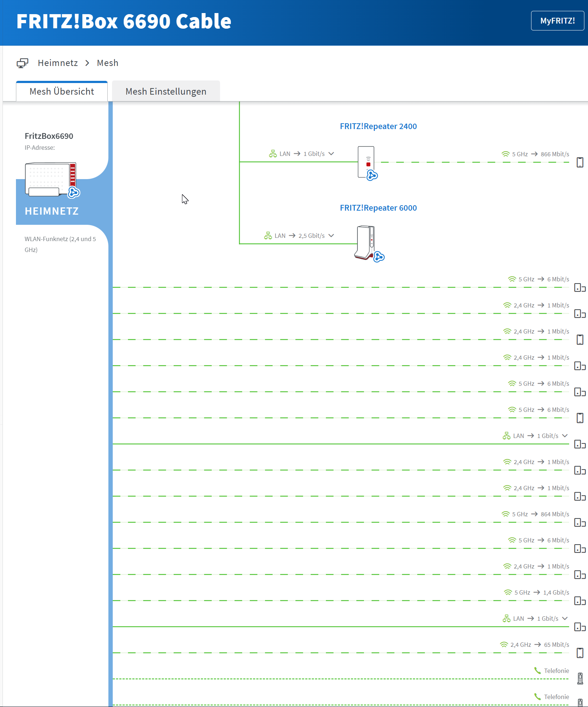This screenshot has height=707, width=588.
Task: Click the mesh badge on the FritzBox6690 router
Action: 74,192
